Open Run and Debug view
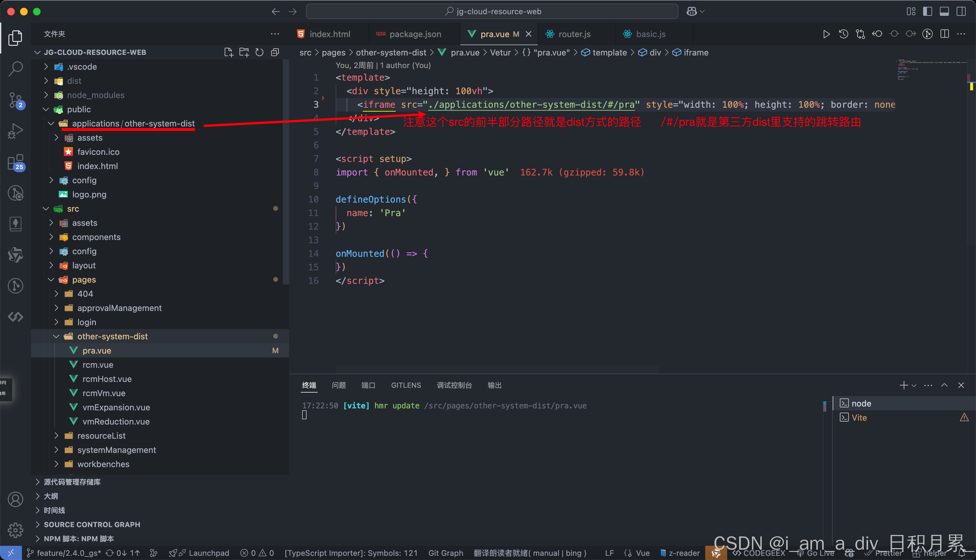The width and height of the screenshot is (976, 560). click(15, 131)
